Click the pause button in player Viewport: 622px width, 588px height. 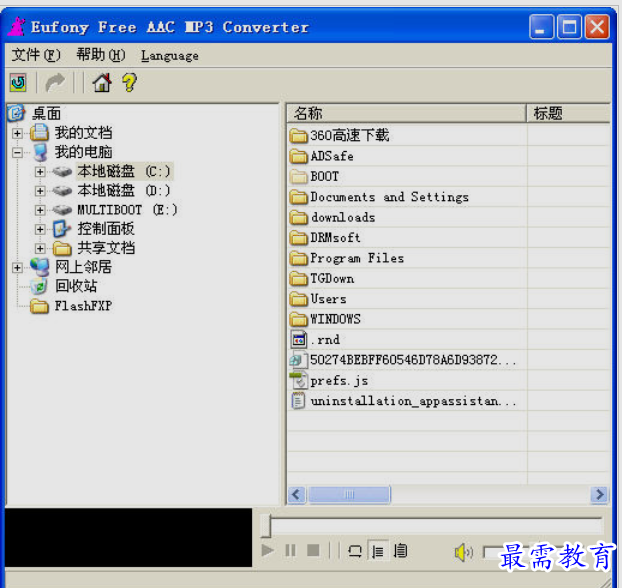[x=290, y=550]
